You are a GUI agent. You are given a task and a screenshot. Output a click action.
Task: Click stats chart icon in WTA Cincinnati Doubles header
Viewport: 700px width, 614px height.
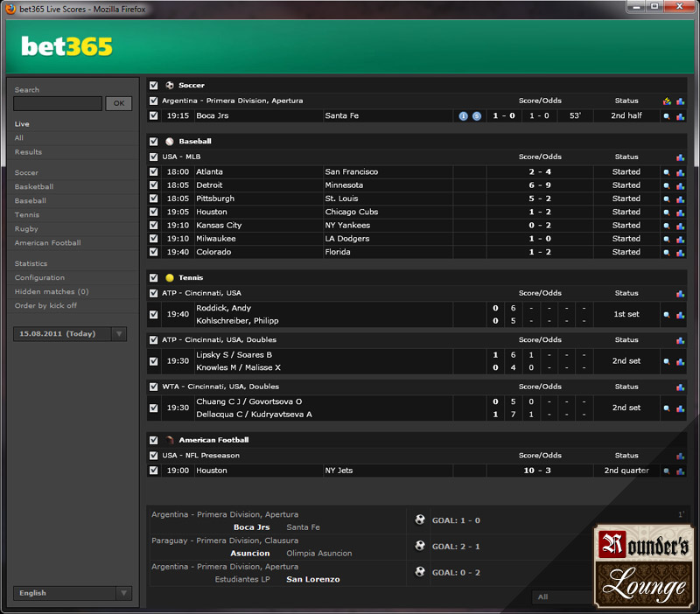[681, 387]
